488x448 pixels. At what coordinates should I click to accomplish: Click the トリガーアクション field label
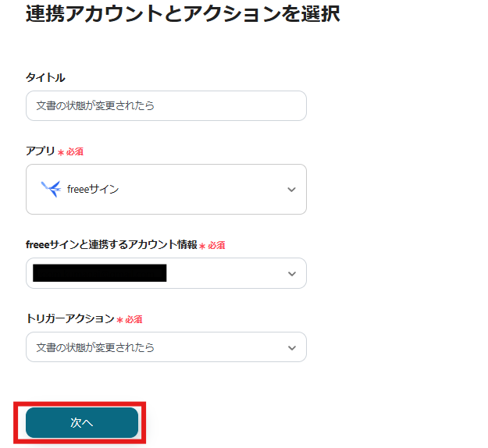70,318
